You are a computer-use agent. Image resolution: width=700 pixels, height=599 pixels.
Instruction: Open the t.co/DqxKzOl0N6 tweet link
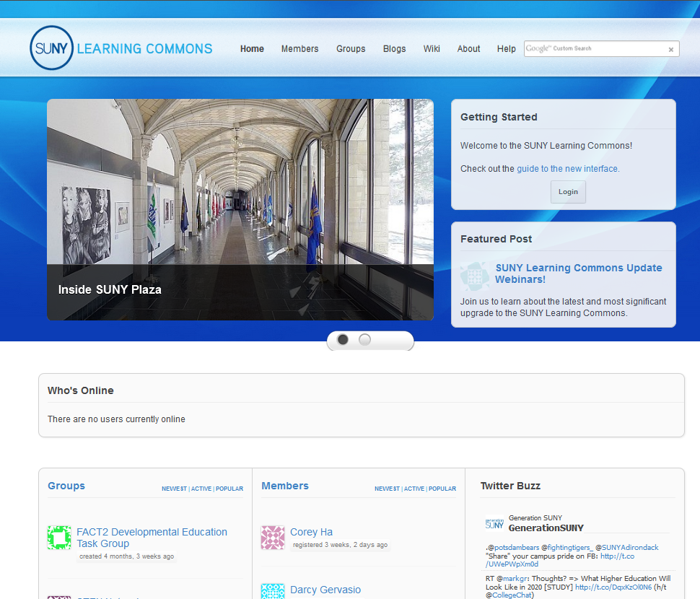[x=613, y=587]
